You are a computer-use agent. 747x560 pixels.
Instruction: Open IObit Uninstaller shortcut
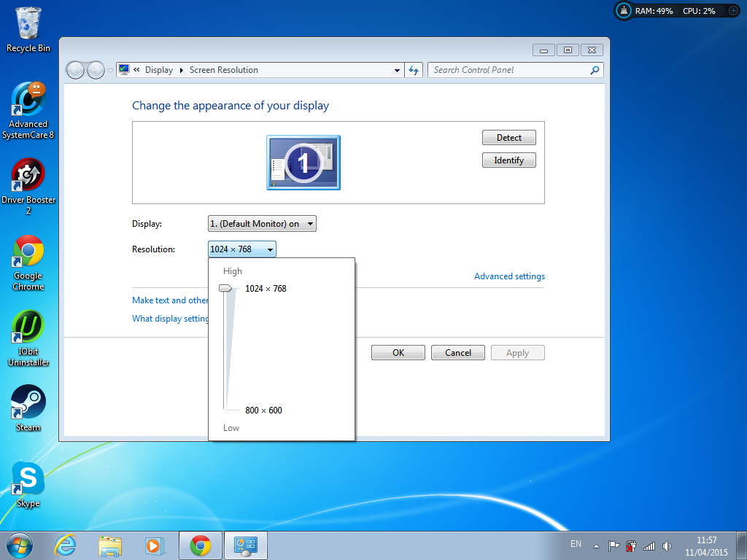28,338
